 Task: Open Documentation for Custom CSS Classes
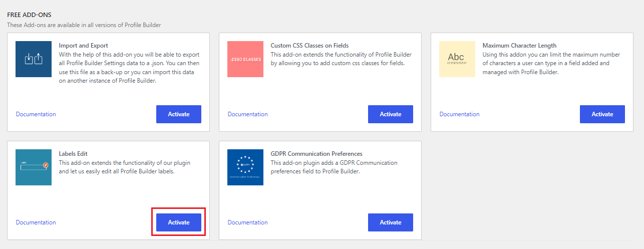248,114
